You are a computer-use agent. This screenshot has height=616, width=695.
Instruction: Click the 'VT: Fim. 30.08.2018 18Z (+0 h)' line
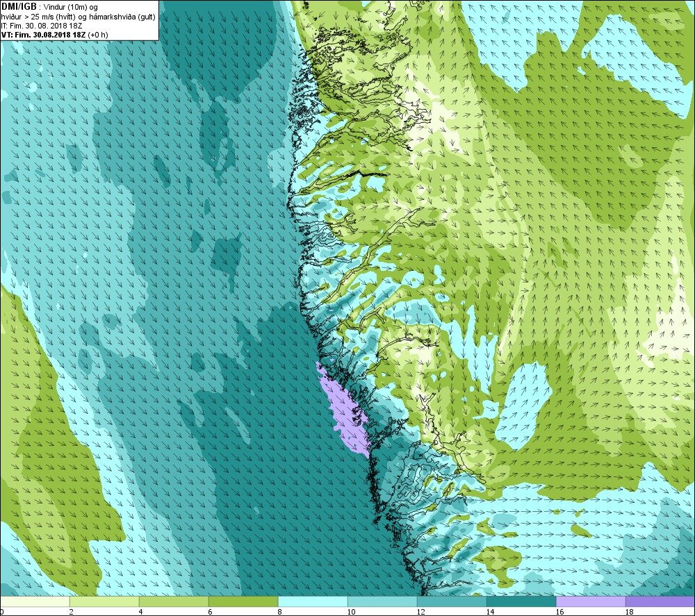[x=54, y=35]
